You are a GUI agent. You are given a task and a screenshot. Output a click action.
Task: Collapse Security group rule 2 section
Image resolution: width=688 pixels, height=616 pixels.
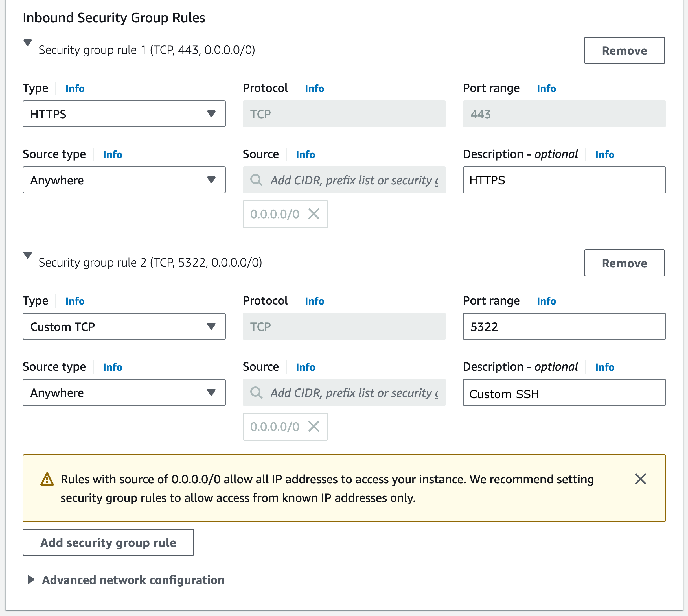pyautogui.click(x=28, y=255)
